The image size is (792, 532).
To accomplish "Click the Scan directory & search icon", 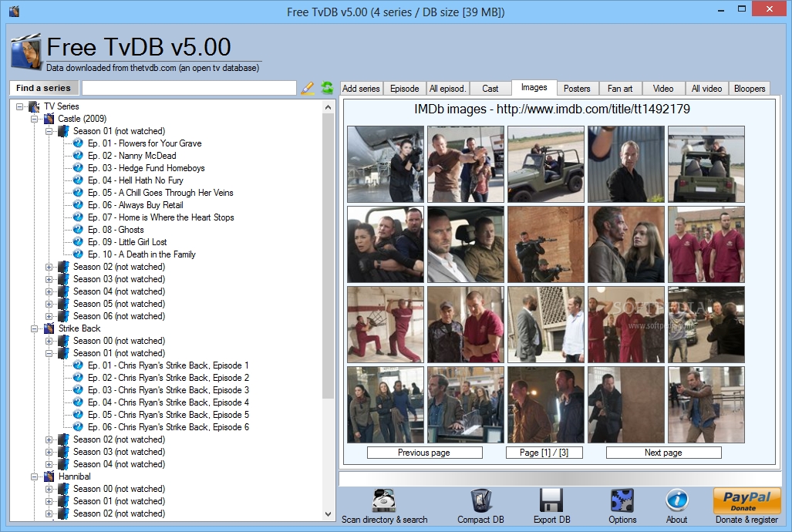I will (384, 500).
